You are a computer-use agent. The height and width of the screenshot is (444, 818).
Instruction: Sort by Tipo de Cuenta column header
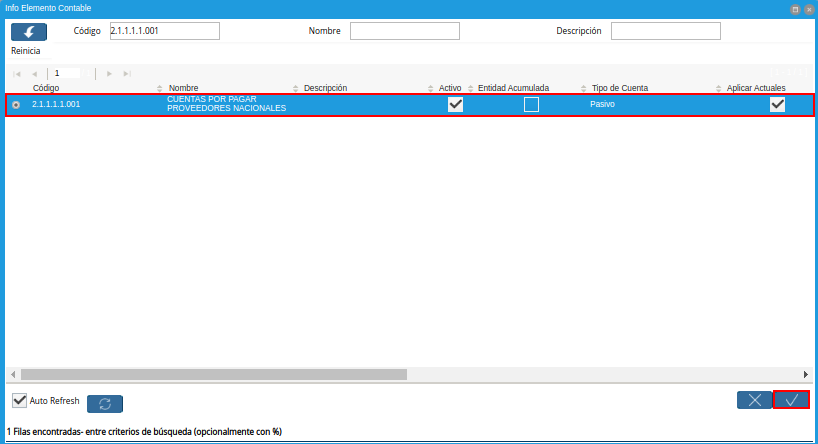tap(620, 88)
